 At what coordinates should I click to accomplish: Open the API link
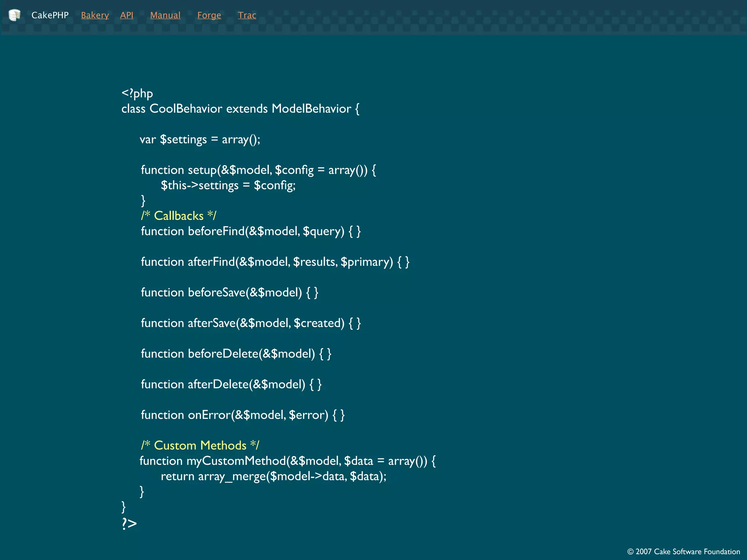(127, 15)
